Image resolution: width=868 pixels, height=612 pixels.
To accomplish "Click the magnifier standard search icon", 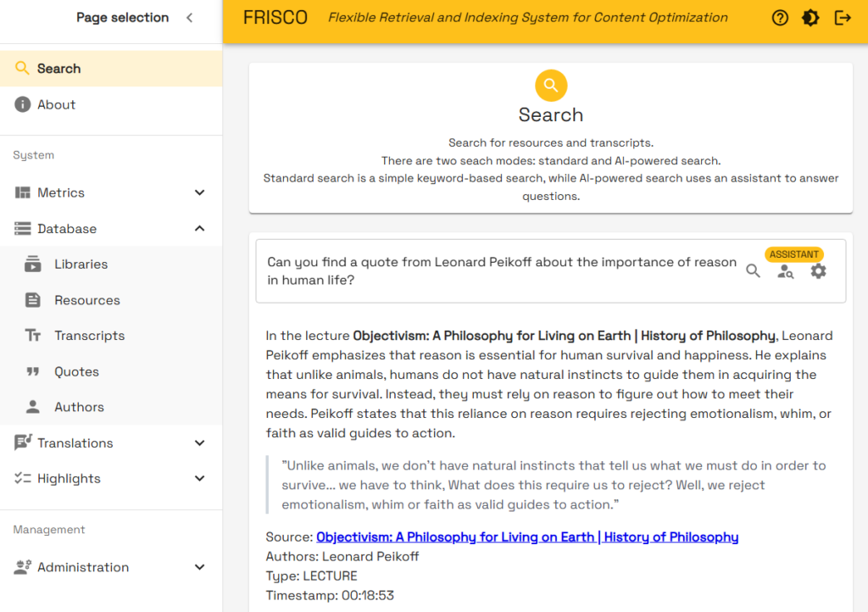I will click(753, 271).
